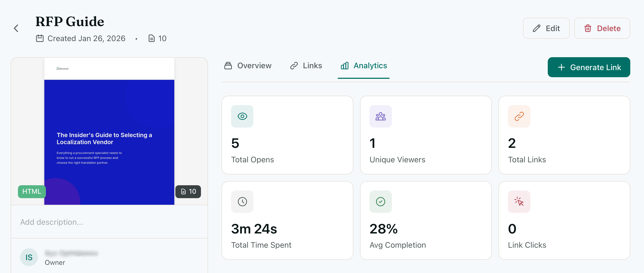The image size is (644, 273).
Task: Click the viewers icon on Unique Viewers card
Action: (381, 116)
